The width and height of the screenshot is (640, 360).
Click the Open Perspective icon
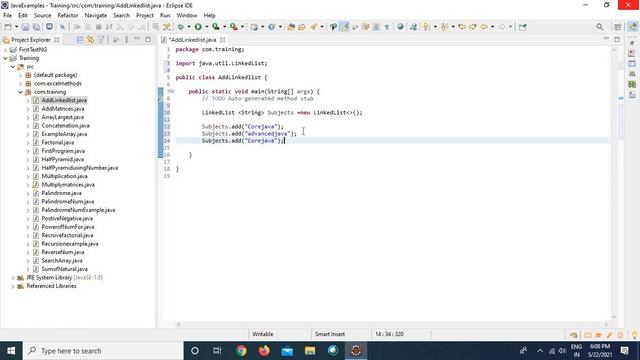(618, 27)
